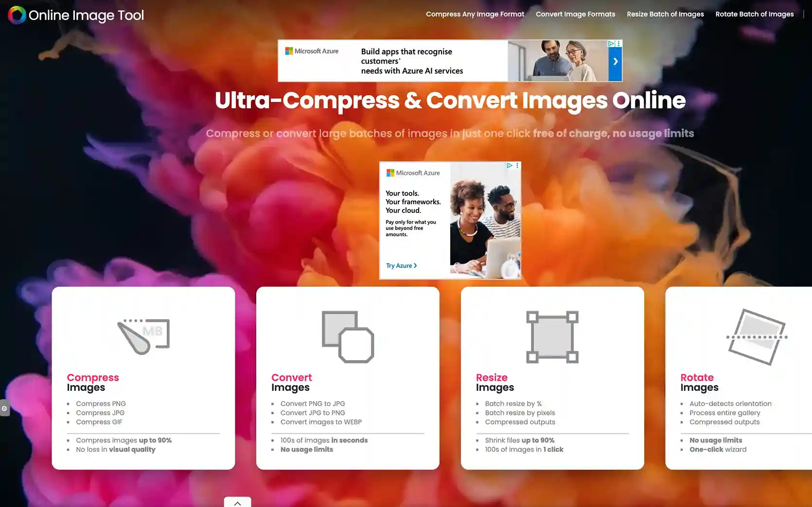Screen dimensions: 812x507
Task: Open Compress Any Image Format menu
Action: [x=475, y=14]
